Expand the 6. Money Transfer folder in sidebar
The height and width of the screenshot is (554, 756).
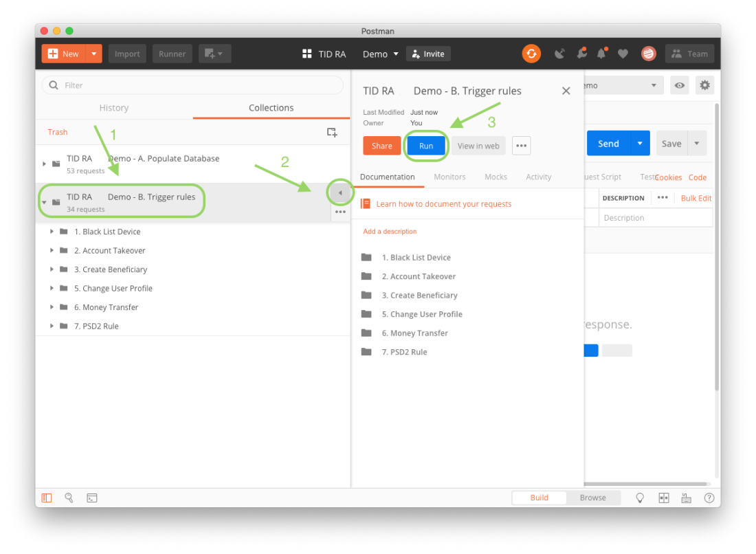coord(52,307)
